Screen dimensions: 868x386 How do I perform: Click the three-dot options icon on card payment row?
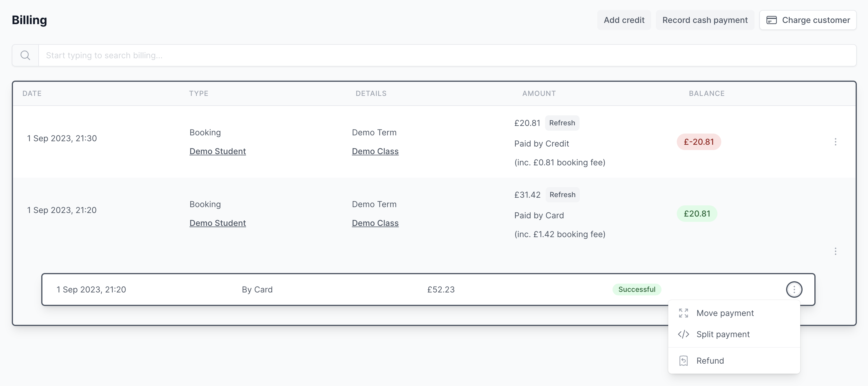coord(794,288)
